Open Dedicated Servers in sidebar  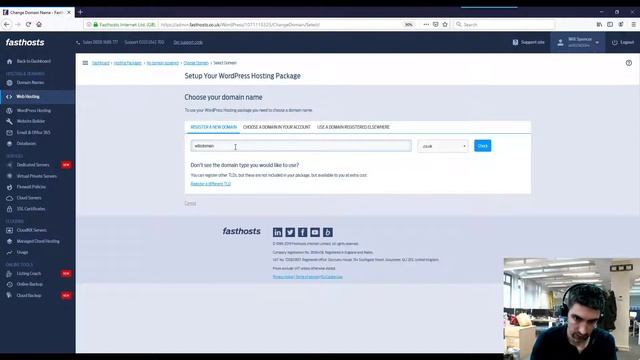(33, 165)
